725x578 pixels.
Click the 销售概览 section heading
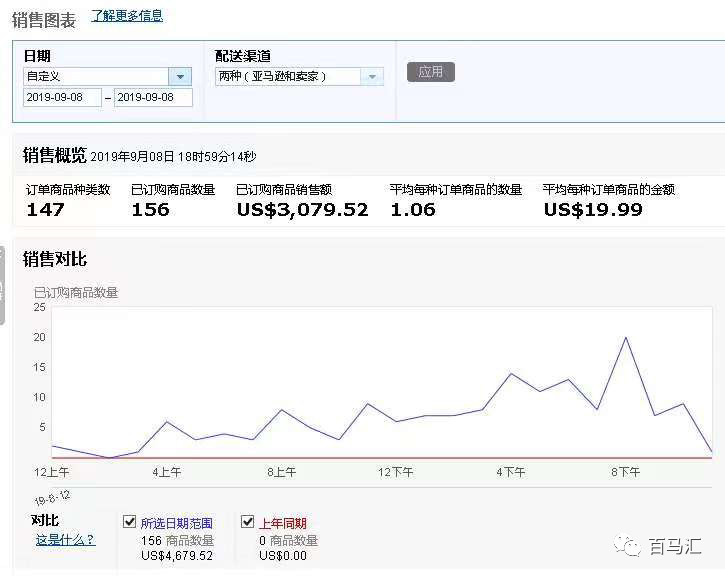click(54, 155)
